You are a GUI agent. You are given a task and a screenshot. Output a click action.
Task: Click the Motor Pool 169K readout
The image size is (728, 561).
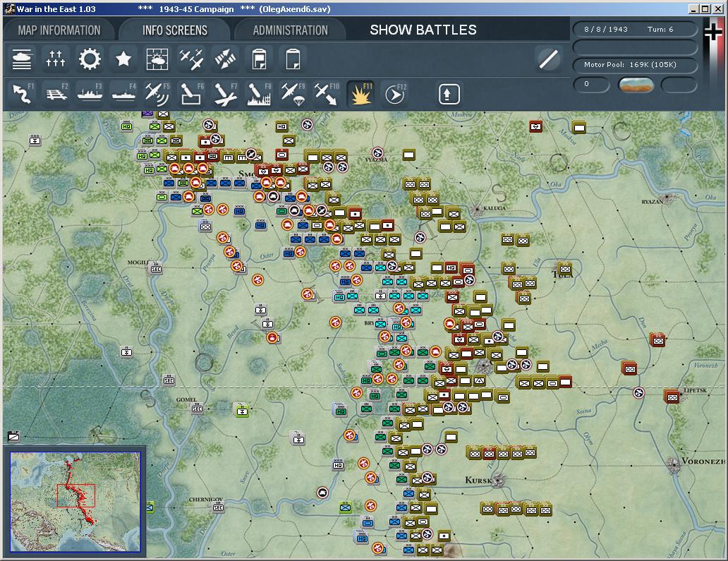pos(635,65)
